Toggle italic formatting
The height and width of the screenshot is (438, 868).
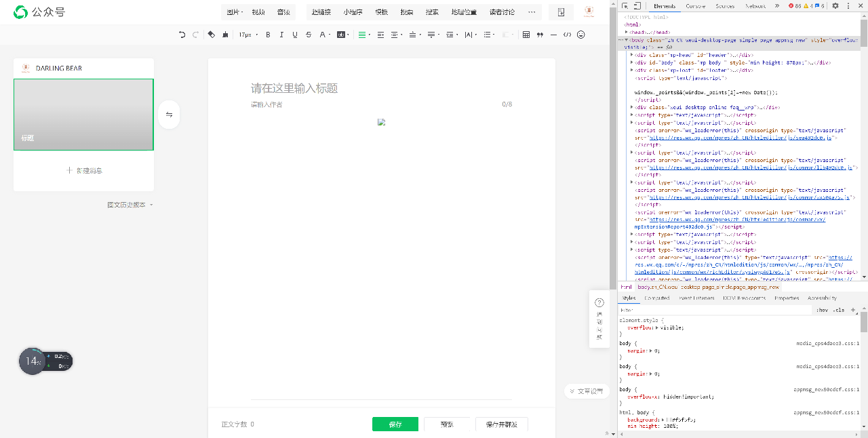(281, 35)
